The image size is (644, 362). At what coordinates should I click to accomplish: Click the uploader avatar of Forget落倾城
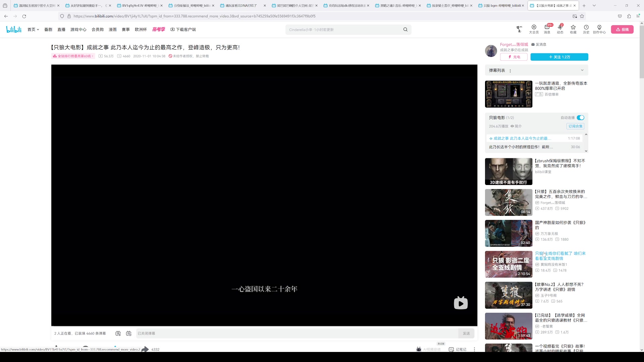click(491, 51)
